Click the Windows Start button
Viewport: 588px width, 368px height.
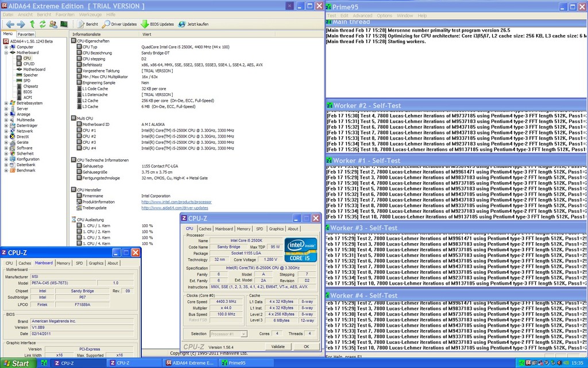pos(17,363)
